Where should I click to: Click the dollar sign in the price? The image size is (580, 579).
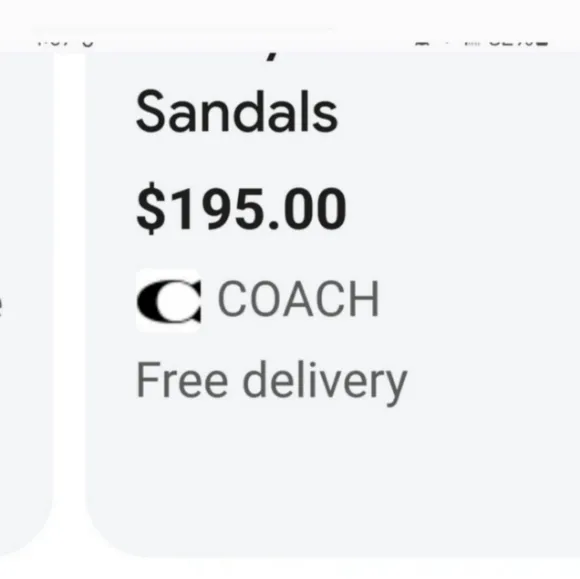[x=151, y=208]
